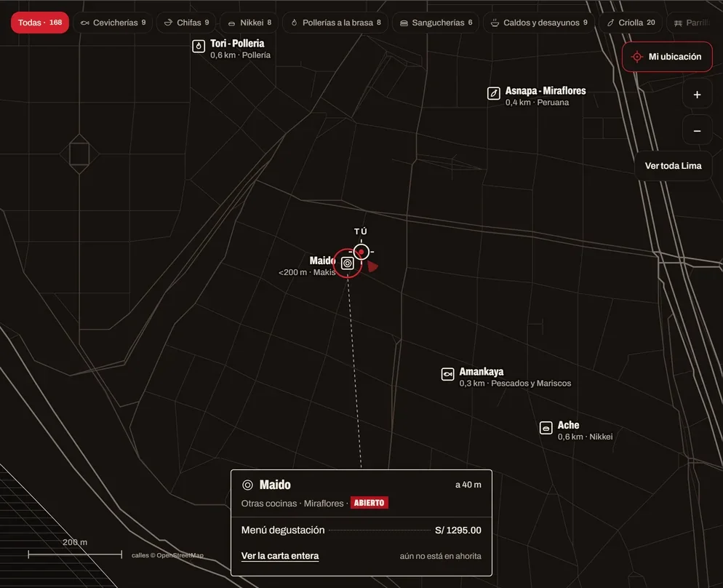
Task: Open Ache nikkei marker icon
Action: pos(546,428)
